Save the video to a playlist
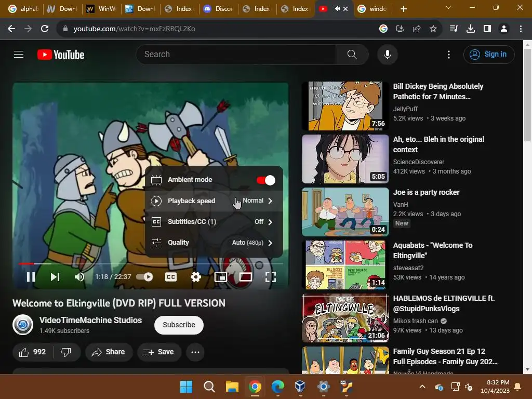Screen dimensions: 532x399 click(159, 352)
